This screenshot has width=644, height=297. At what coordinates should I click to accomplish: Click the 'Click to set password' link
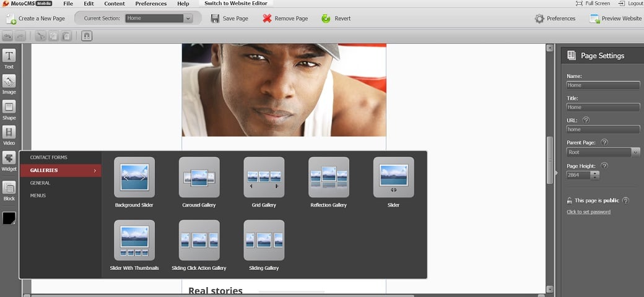588,212
